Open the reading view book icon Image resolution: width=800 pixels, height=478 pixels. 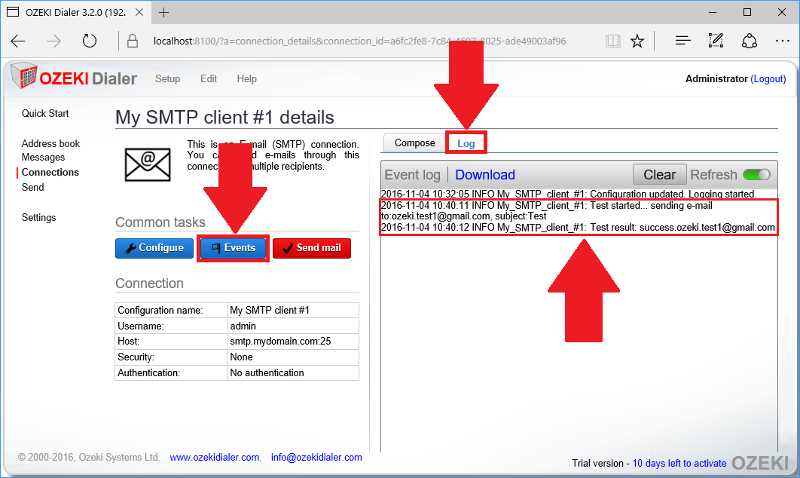(x=612, y=41)
